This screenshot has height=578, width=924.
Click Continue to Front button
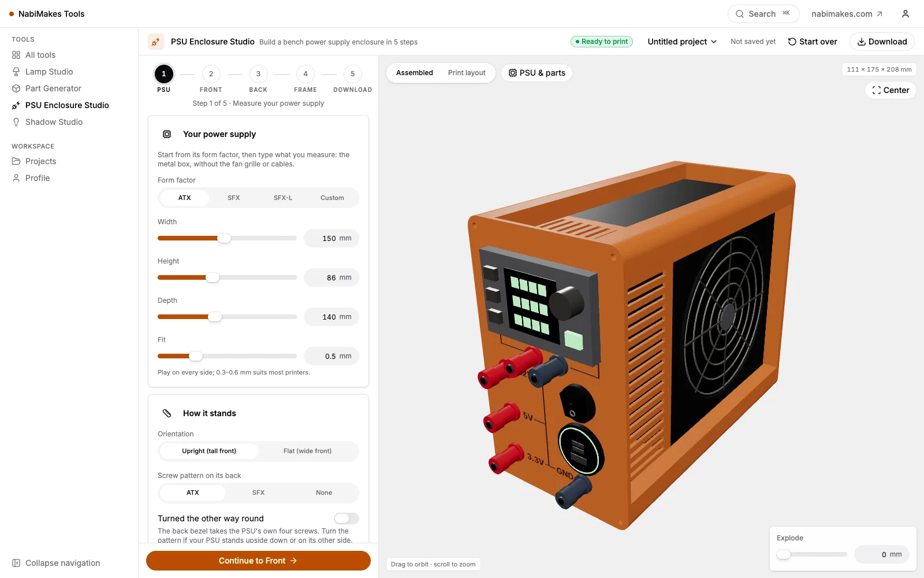[x=258, y=561]
